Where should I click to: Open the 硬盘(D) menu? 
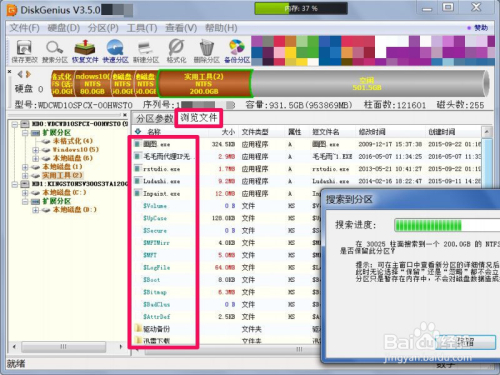click(64, 28)
